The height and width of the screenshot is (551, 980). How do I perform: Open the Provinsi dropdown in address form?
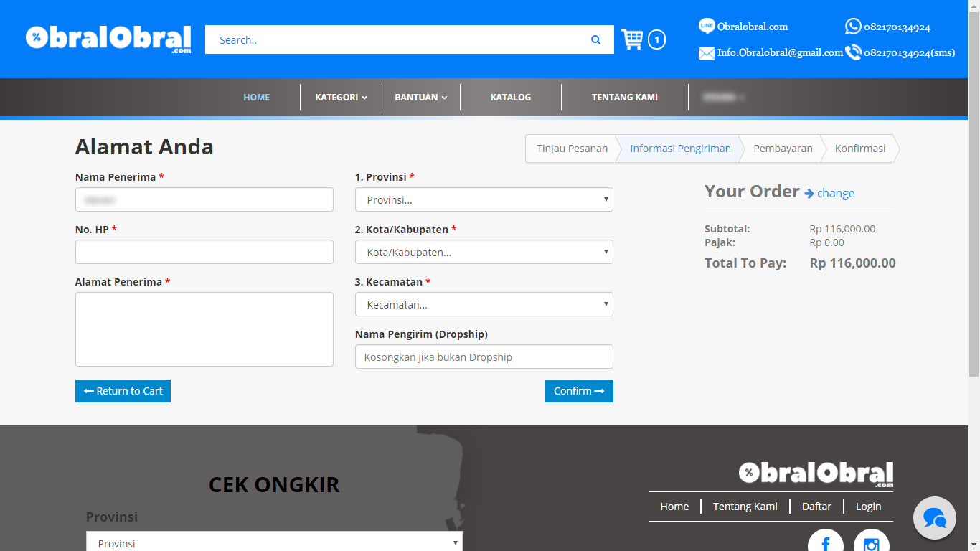(x=484, y=199)
